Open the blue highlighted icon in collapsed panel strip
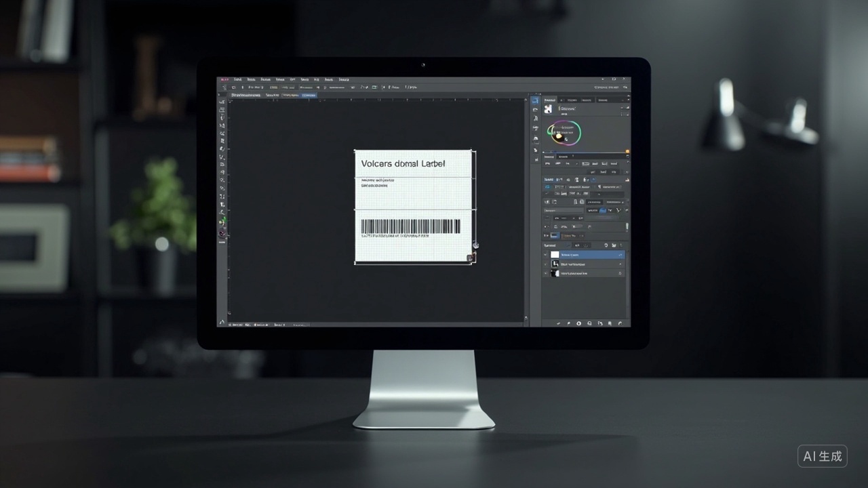This screenshot has width=868, height=488. pyautogui.click(x=535, y=100)
